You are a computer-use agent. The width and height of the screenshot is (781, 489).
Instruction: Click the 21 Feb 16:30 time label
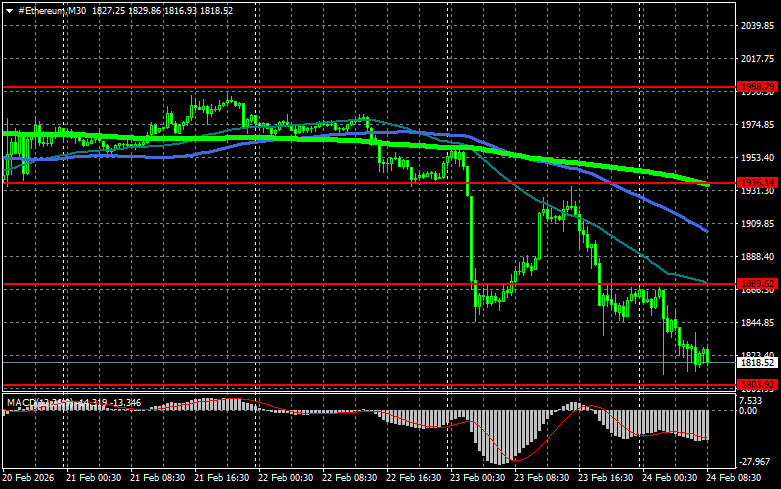(x=222, y=480)
